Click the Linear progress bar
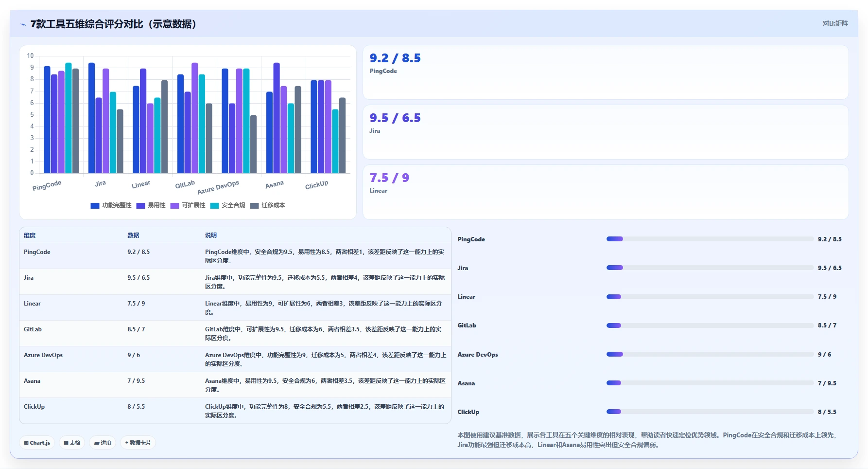This screenshot has width=868, height=469. coord(710,297)
